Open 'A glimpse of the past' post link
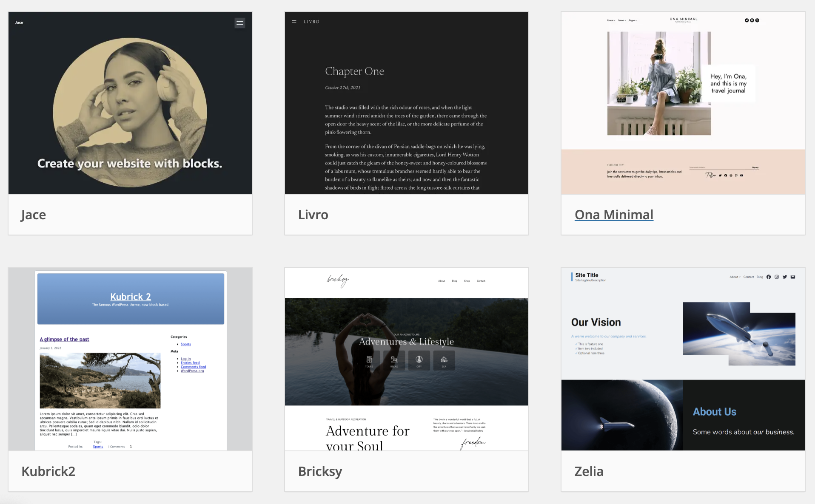 [64, 340]
